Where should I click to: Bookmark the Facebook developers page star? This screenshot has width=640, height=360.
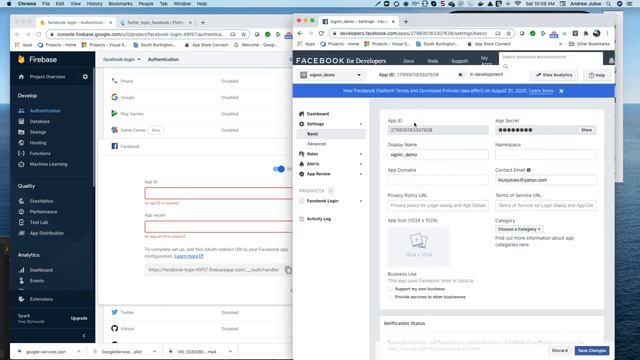pos(509,33)
